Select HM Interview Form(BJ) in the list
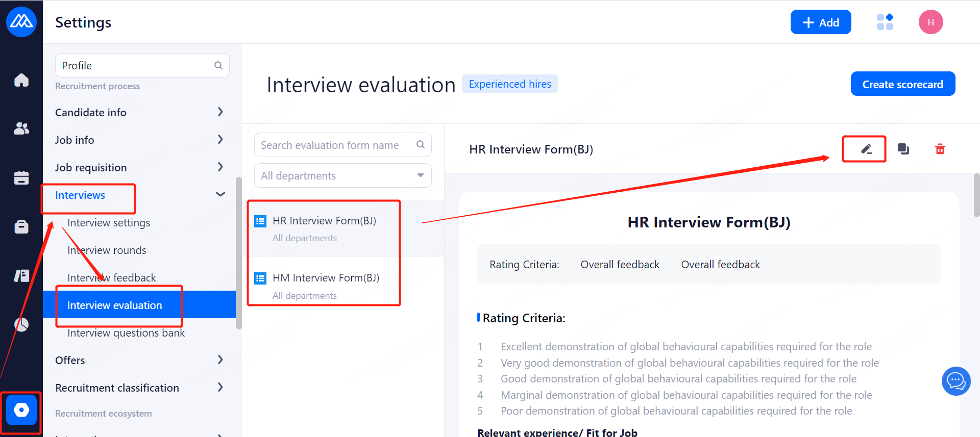The image size is (980, 437). click(x=326, y=278)
